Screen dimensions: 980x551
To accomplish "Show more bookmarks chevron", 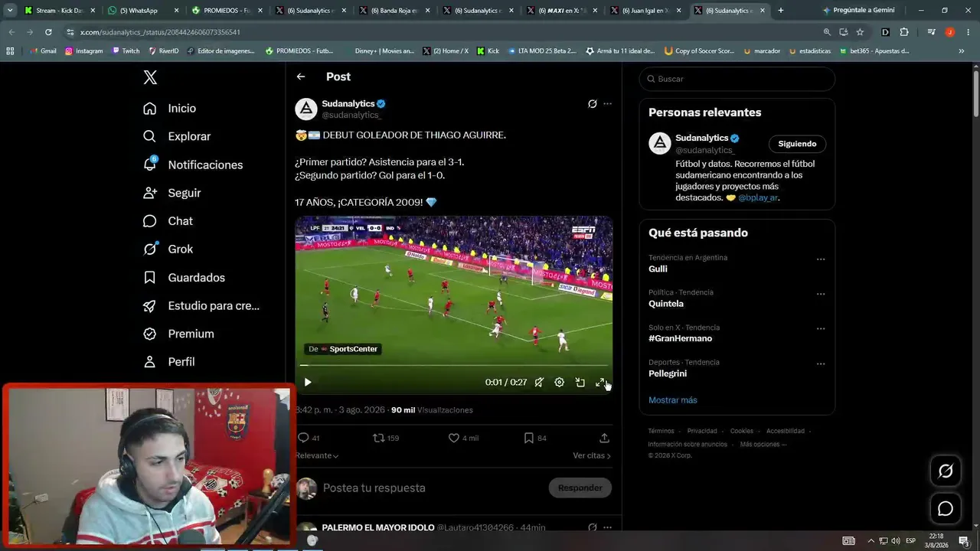I will click(961, 51).
